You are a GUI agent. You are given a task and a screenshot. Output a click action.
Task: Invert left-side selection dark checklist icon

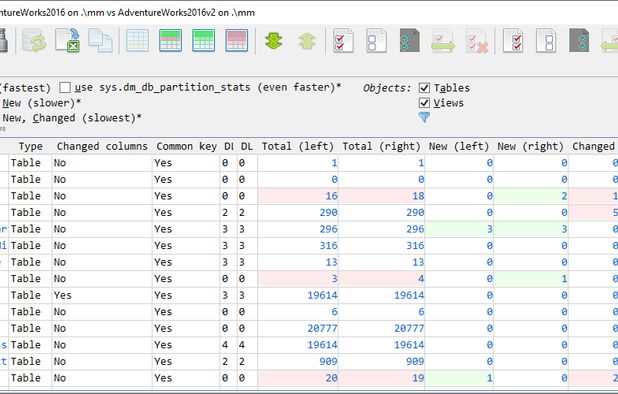(410, 41)
